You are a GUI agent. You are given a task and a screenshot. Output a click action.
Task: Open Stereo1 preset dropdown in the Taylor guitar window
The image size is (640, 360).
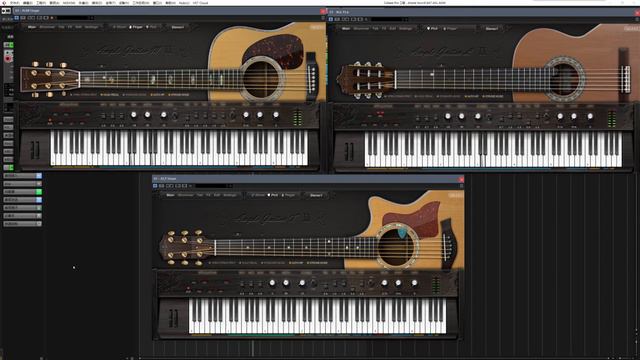coord(316,195)
